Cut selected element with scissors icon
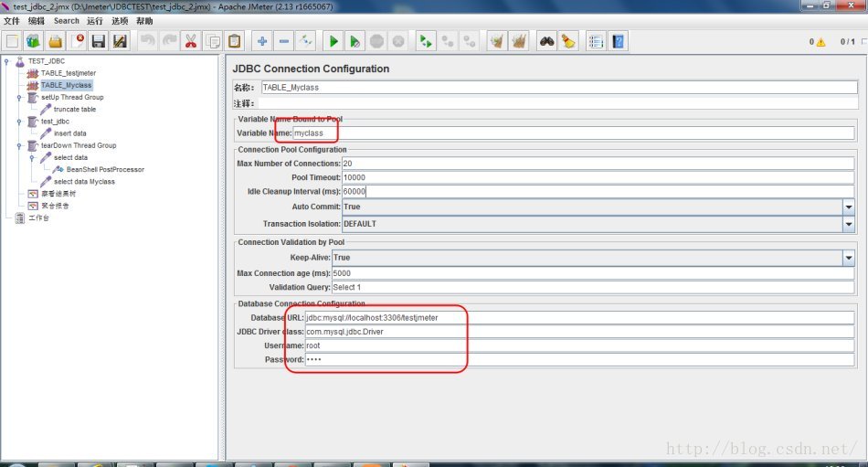The width and height of the screenshot is (868, 467). [x=191, y=41]
